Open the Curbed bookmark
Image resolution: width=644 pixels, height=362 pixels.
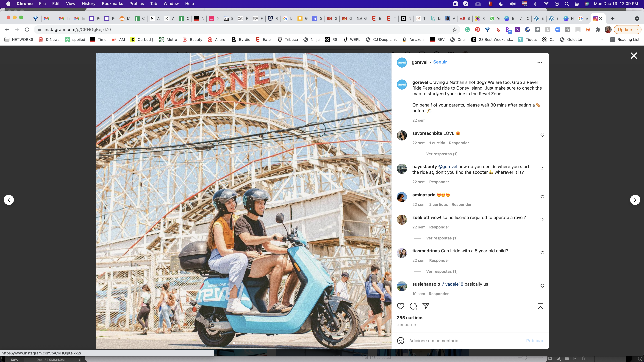tap(142, 39)
